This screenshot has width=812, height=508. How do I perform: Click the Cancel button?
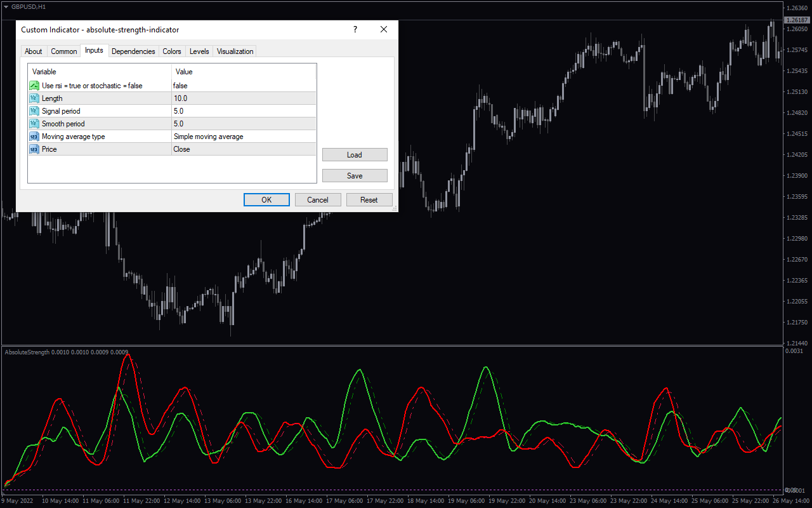coord(318,200)
